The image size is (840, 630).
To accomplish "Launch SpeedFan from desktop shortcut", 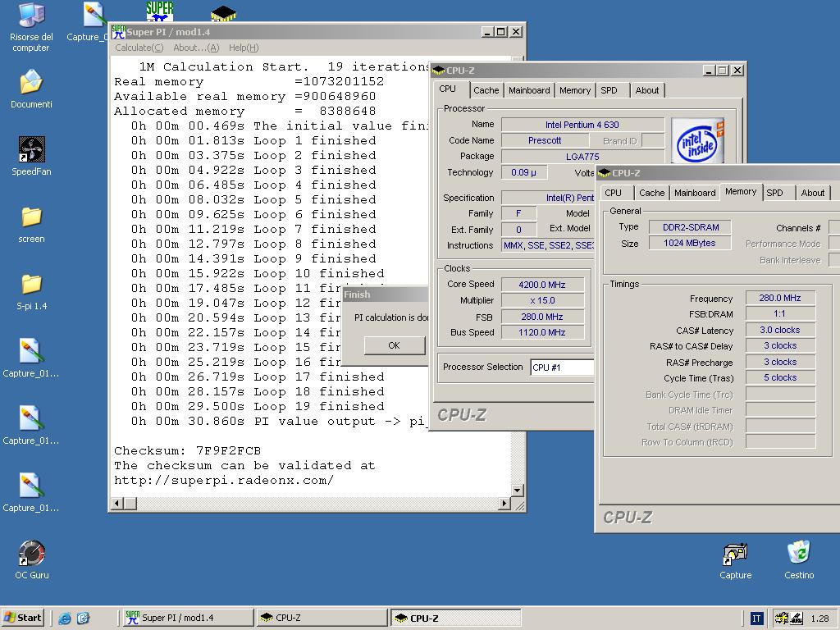I will (31, 156).
